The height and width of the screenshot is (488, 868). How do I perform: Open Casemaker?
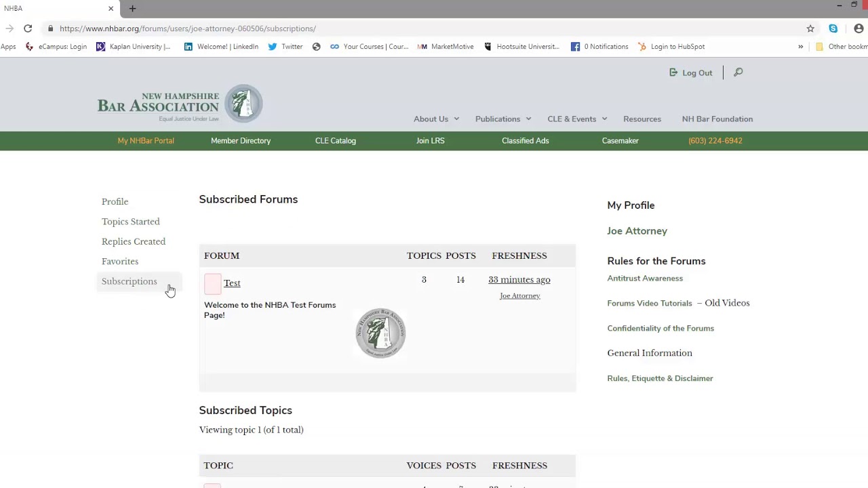tap(620, 140)
